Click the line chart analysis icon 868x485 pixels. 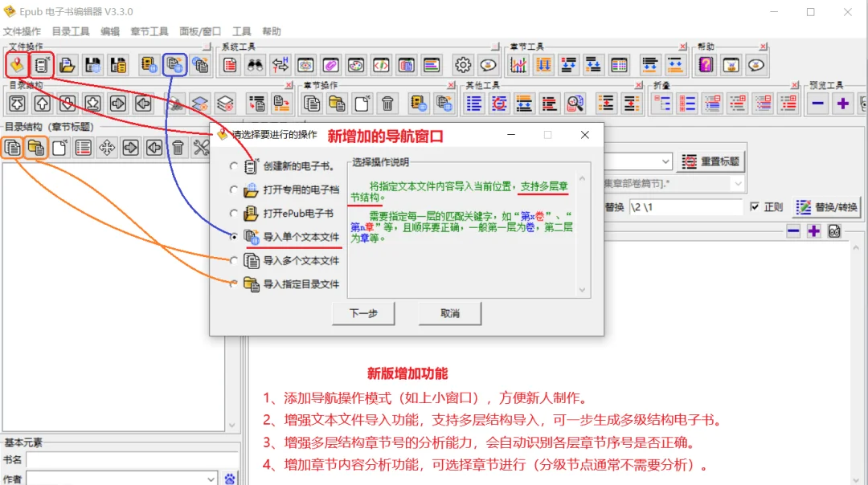click(x=518, y=65)
